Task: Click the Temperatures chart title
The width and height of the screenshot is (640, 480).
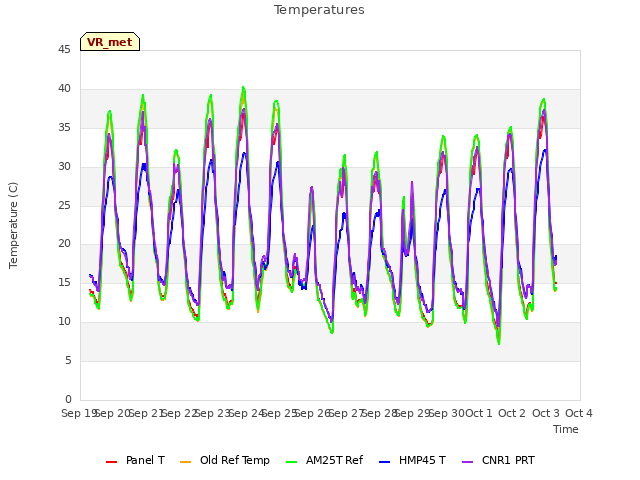Action: pyautogui.click(x=319, y=10)
